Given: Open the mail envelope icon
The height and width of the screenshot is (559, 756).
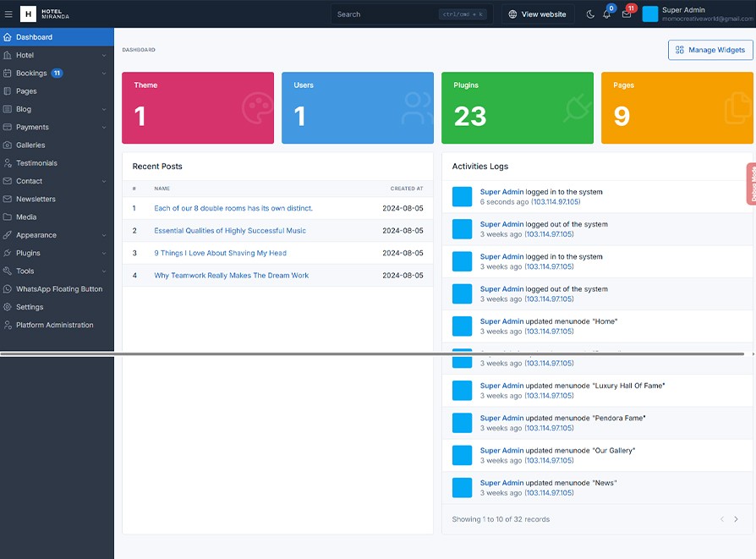Looking at the screenshot, I should click(x=627, y=14).
